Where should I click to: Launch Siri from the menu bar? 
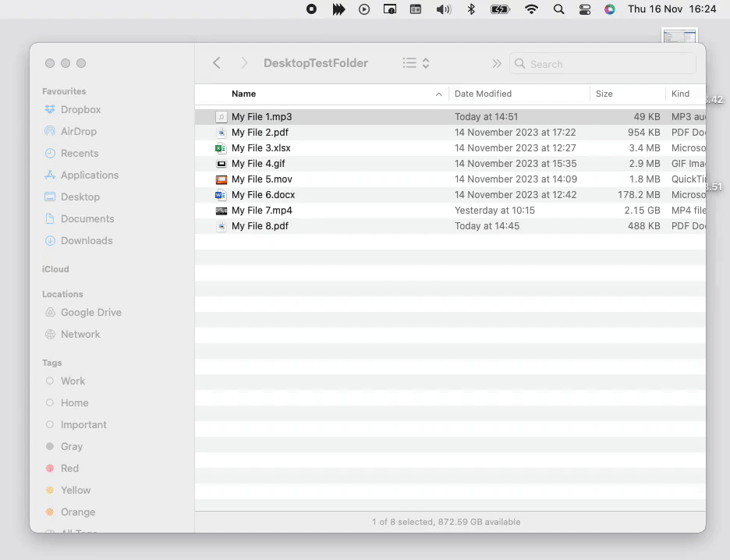tap(610, 9)
